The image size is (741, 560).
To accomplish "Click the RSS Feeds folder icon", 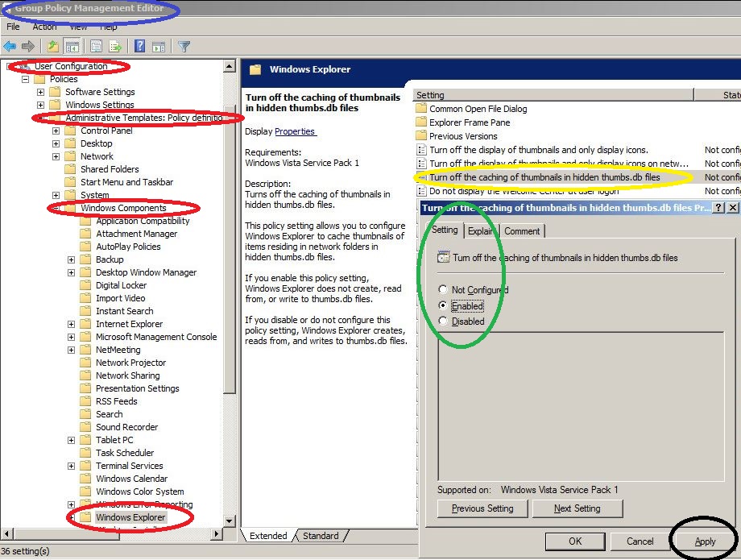I will click(85, 401).
